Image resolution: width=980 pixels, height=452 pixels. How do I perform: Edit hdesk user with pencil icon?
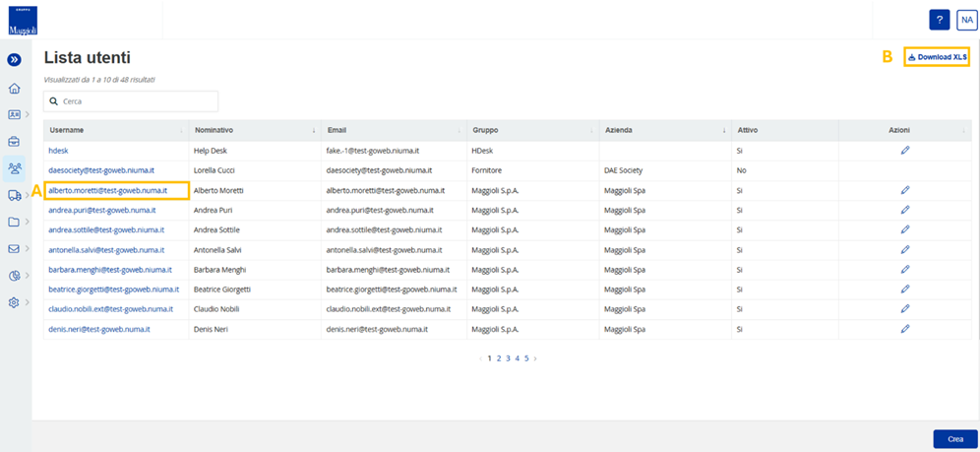click(x=905, y=150)
